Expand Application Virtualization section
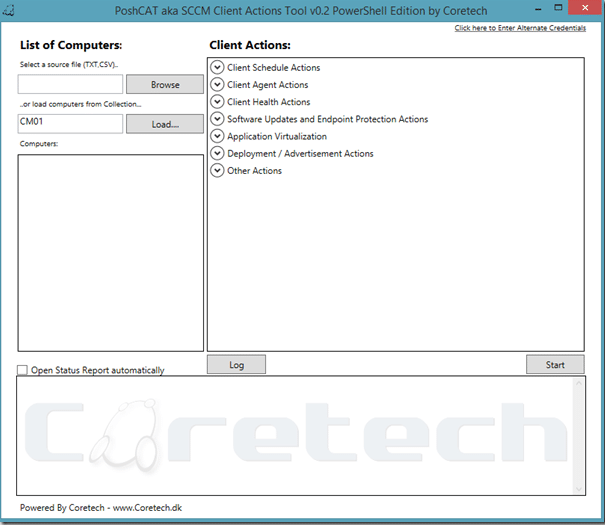 [217, 136]
